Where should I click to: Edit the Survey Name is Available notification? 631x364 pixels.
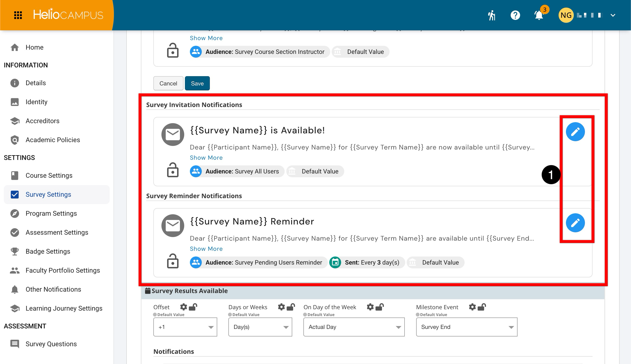575,132
